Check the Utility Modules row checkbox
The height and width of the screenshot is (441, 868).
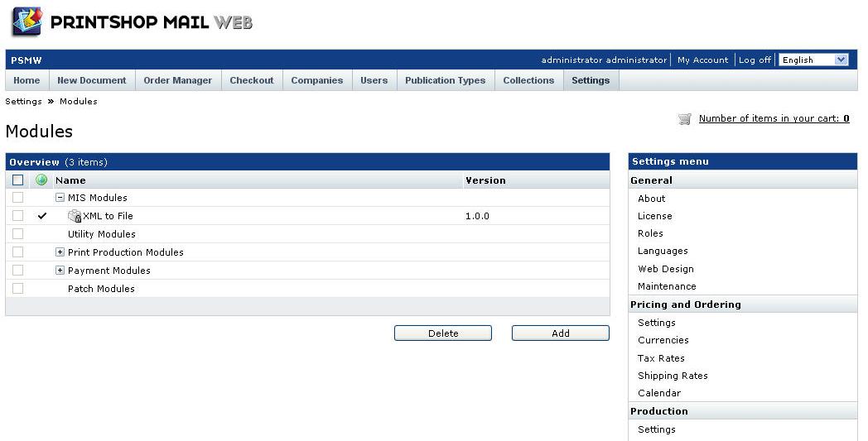(17, 234)
